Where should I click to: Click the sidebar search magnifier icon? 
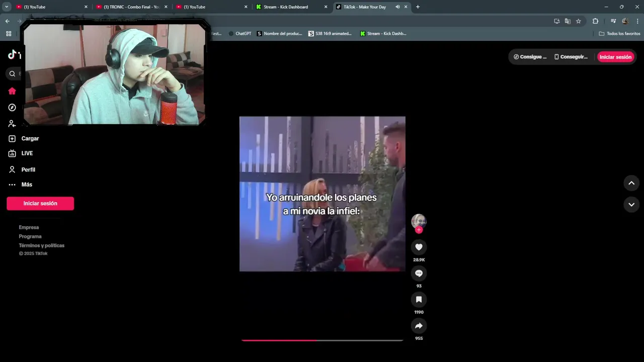13,74
